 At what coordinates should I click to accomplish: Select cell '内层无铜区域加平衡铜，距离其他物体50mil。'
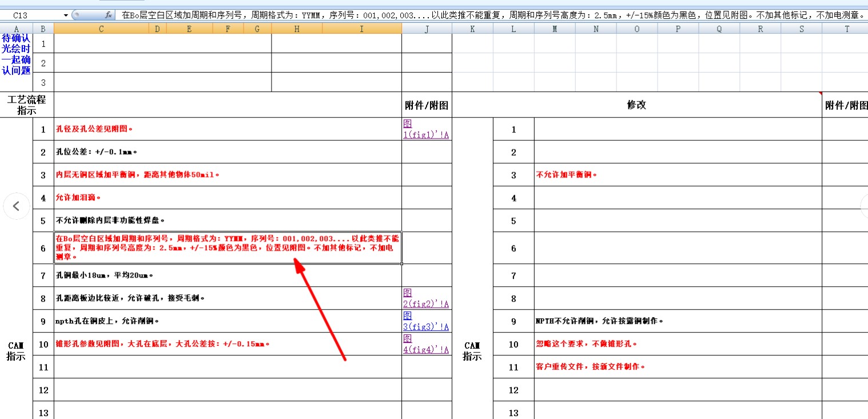(228, 175)
